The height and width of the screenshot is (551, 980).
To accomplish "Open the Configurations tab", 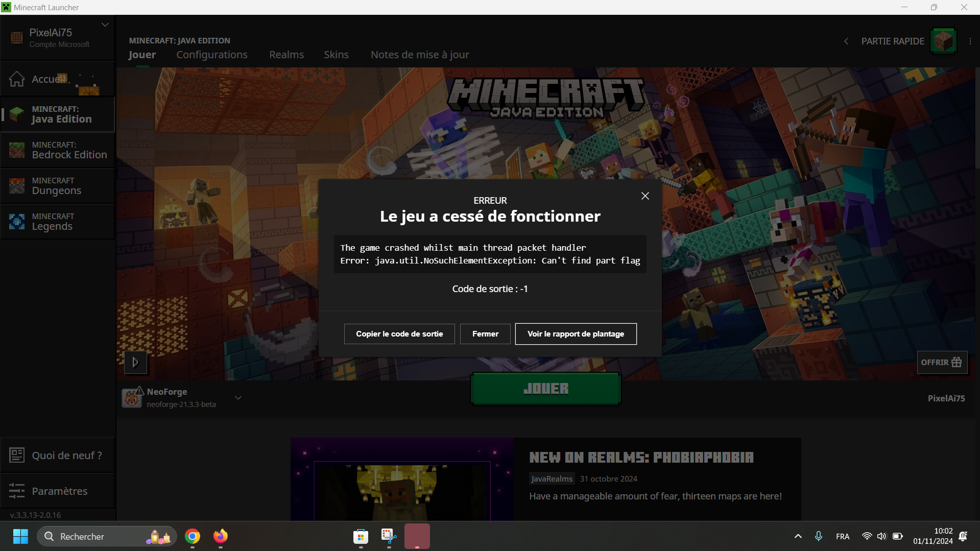I will [x=212, y=55].
